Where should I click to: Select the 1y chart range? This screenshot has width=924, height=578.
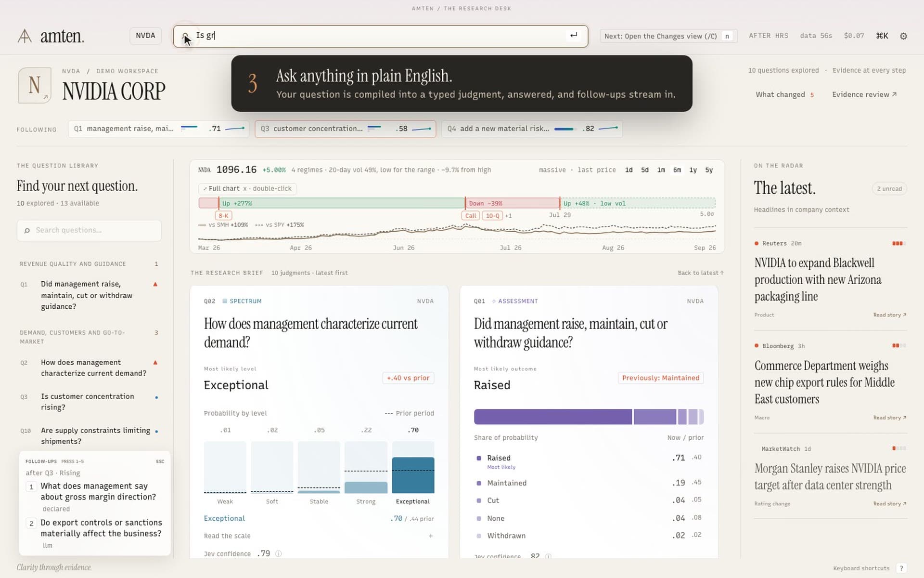tap(693, 170)
